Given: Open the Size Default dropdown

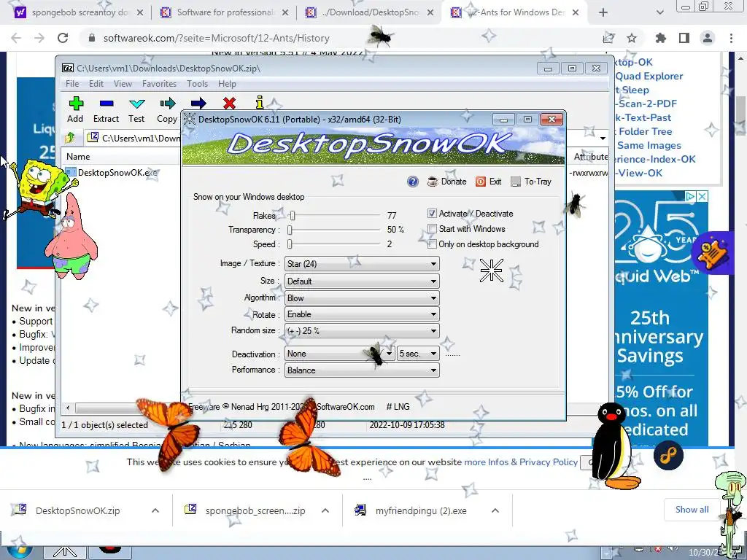Looking at the screenshot, I should tap(362, 281).
